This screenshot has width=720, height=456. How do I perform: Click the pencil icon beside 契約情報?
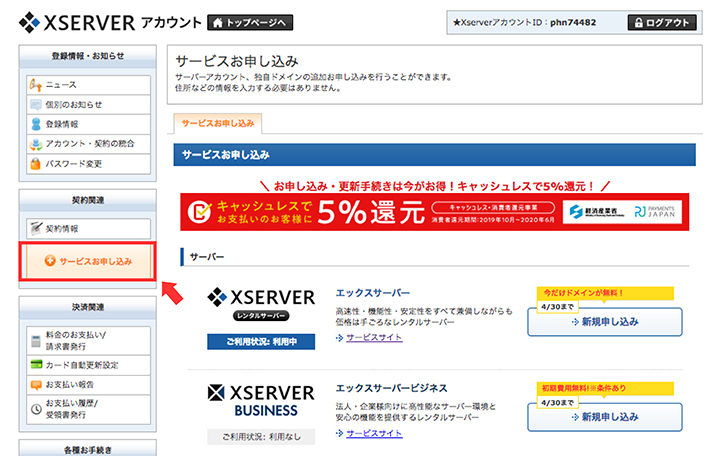[x=35, y=228]
